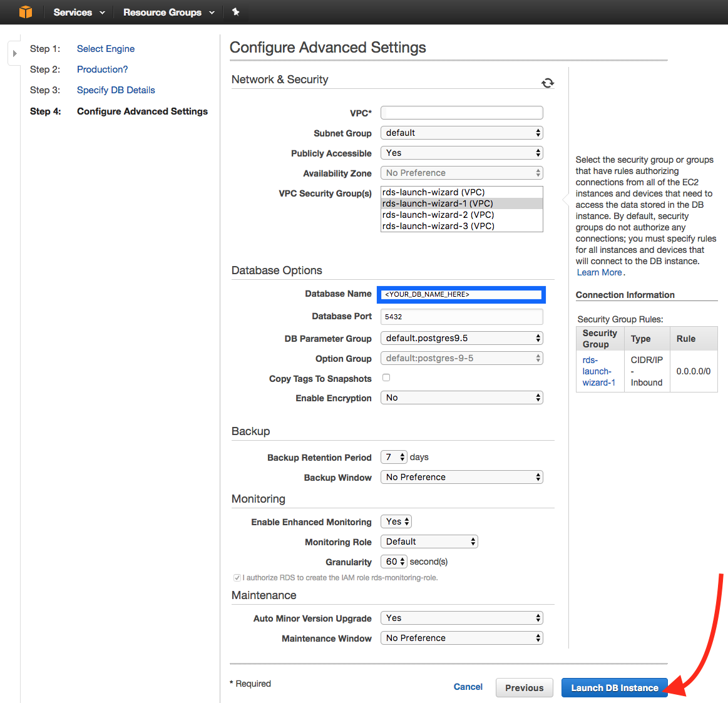Open the Backup Window dropdown
Viewport: 728px width, 703px height.
point(461,477)
